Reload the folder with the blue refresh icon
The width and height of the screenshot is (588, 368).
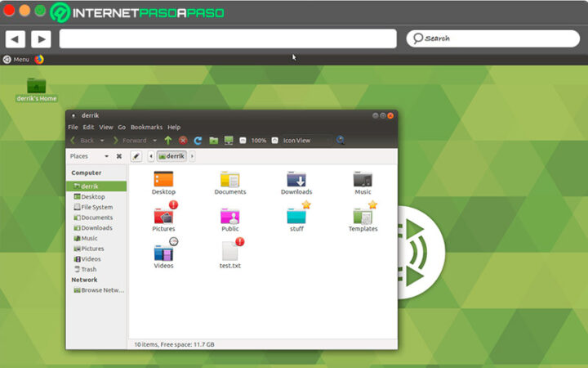tap(198, 141)
